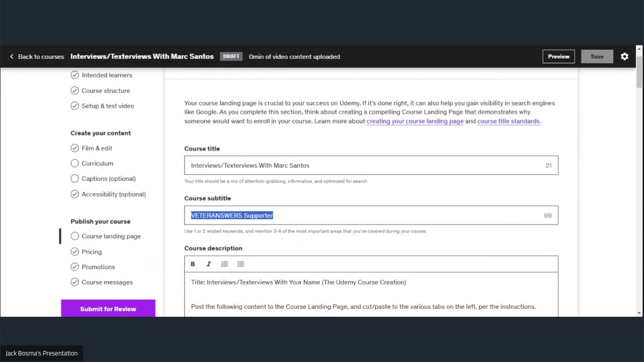Open Setup & test video section

pos(108,106)
